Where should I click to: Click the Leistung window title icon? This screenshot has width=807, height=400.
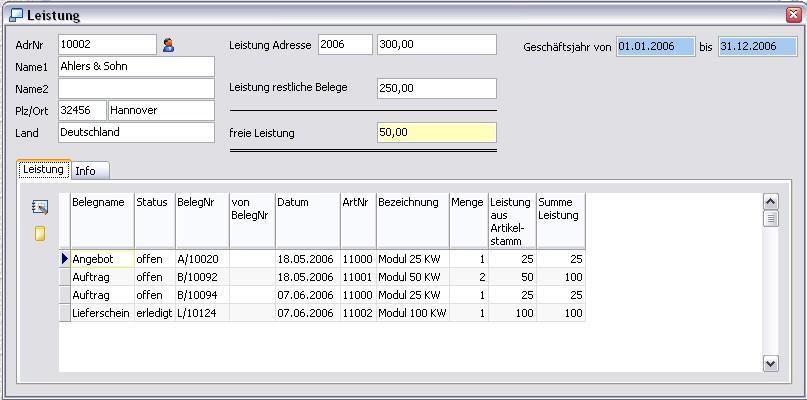(x=15, y=15)
